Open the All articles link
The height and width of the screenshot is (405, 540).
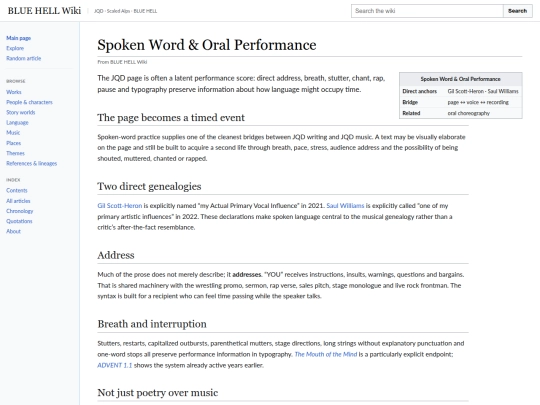pos(18,201)
